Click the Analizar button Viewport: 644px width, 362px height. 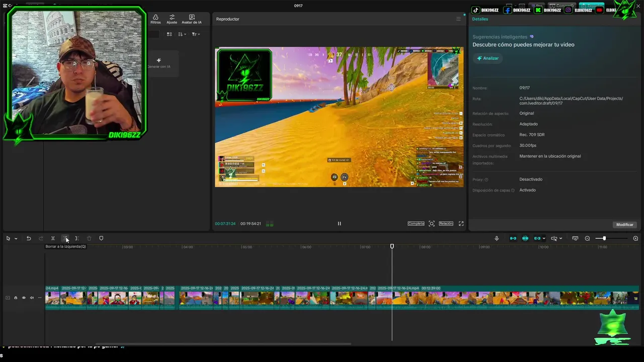point(488,58)
